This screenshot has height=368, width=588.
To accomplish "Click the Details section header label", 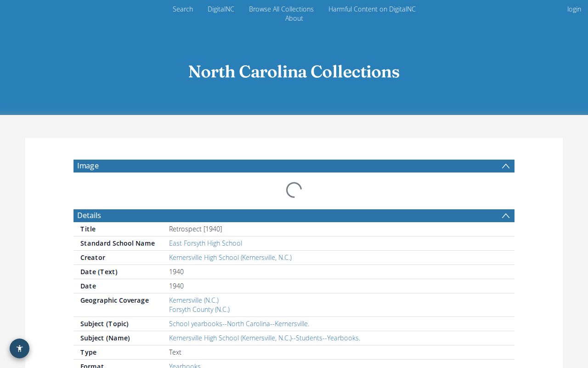I will point(89,216).
